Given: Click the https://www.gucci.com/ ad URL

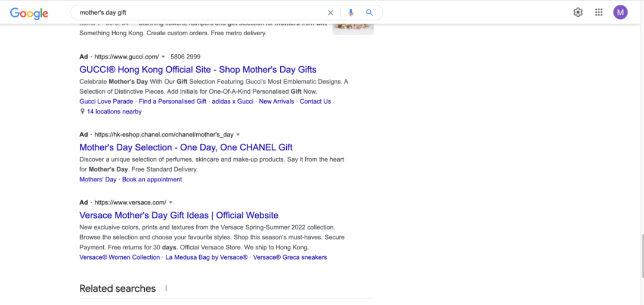Looking at the screenshot, I should (x=126, y=57).
